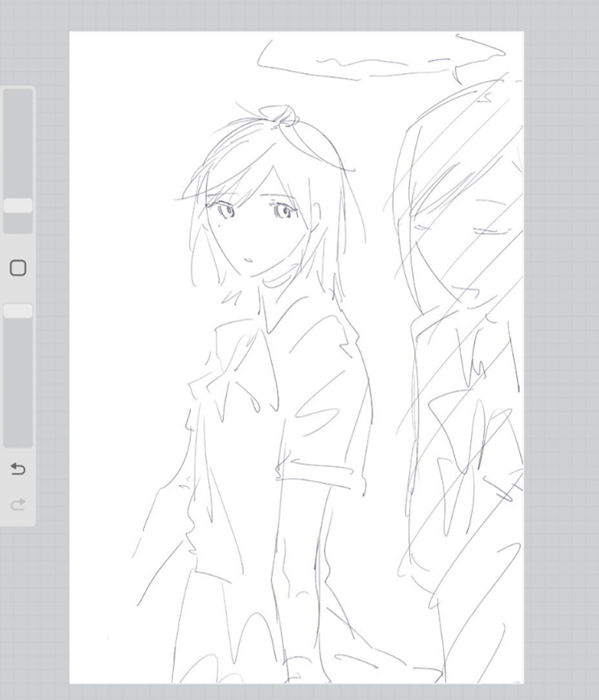This screenshot has height=700, width=599.
Task: Click the square modify button in sidebar
Action: click(18, 268)
